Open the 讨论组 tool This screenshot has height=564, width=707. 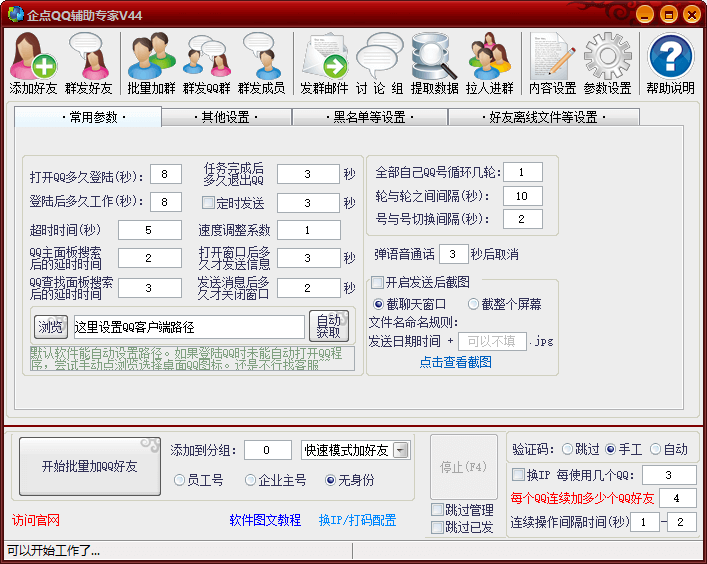click(380, 63)
